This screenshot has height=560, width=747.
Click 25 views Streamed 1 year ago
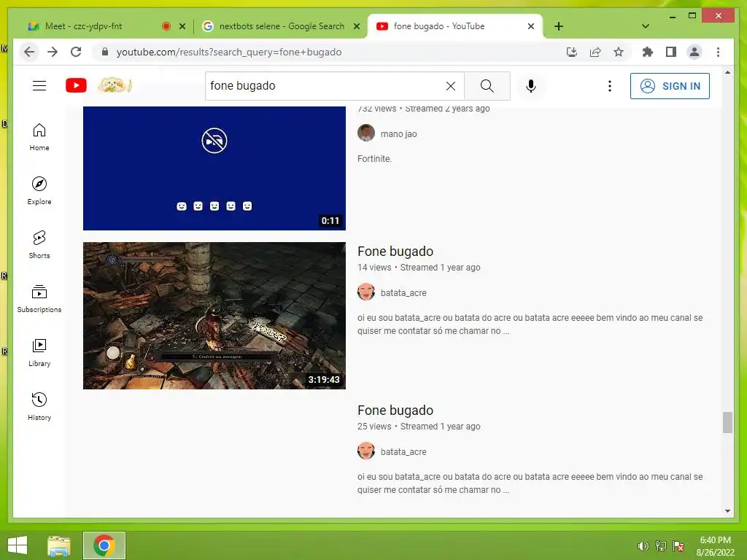point(419,427)
